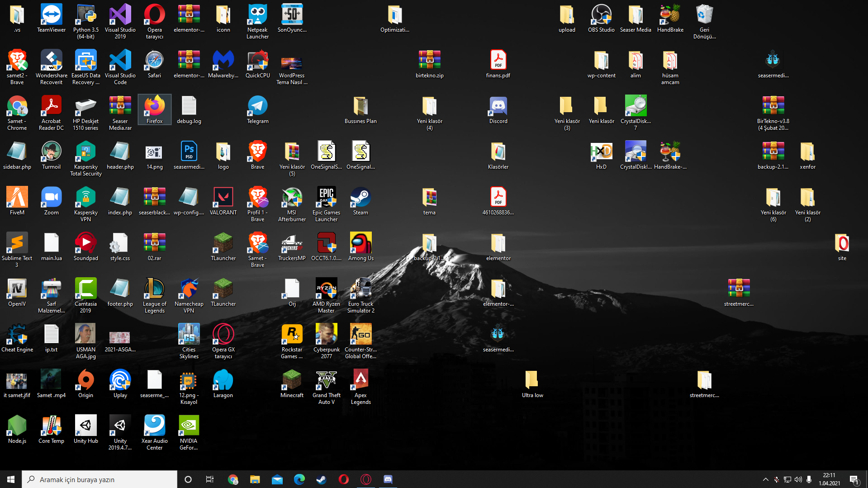Select the Turmoil game shortcut
This screenshot has height=488, width=868.
click(x=51, y=156)
